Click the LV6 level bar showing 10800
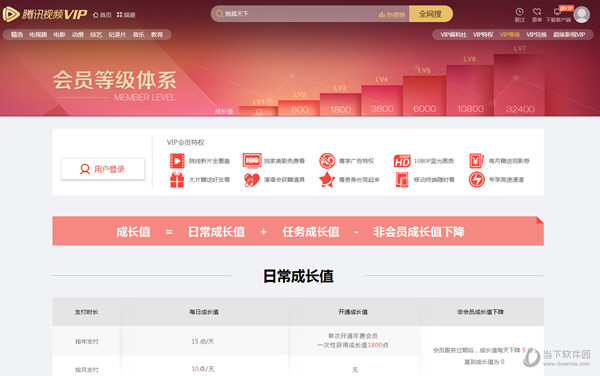Screen dimensions: 600x376 [x=470, y=90]
